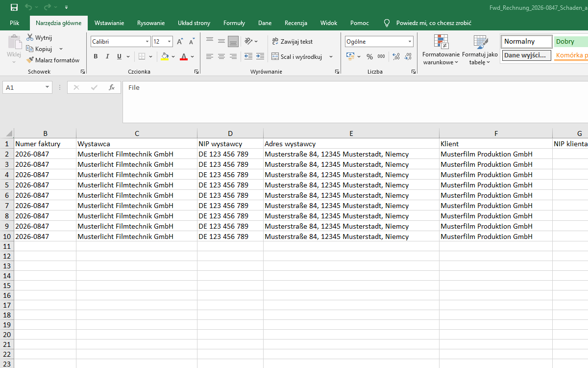Click the Kopiuj button
Screen dimensions: 588x368
click(40, 49)
